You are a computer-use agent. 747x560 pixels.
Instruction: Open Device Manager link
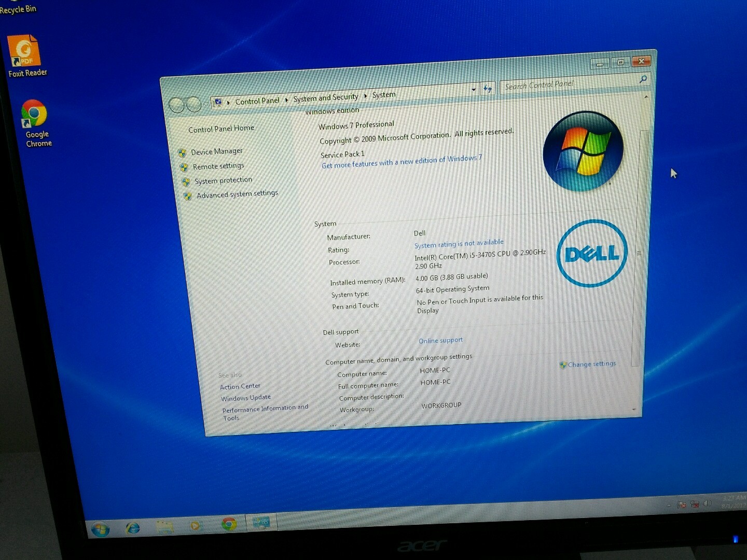[x=216, y=151]
